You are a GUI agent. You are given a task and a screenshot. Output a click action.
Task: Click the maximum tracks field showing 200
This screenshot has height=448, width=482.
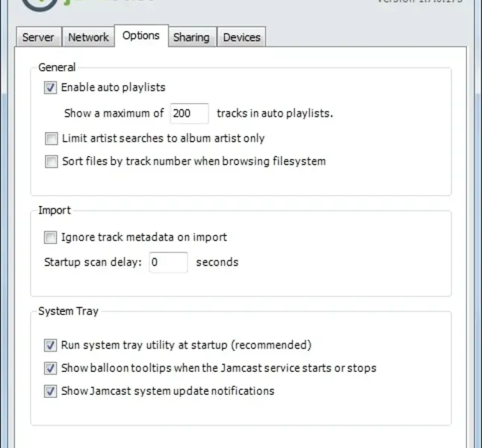[188, 113]
